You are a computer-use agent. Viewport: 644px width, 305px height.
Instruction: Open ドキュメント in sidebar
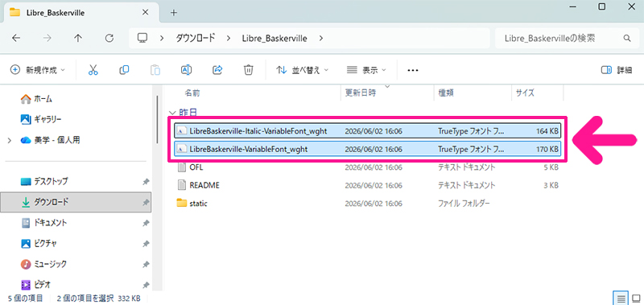44,223
